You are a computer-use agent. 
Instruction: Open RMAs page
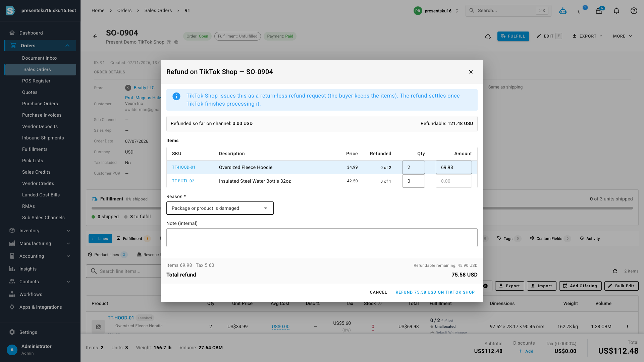coord(29,206)
